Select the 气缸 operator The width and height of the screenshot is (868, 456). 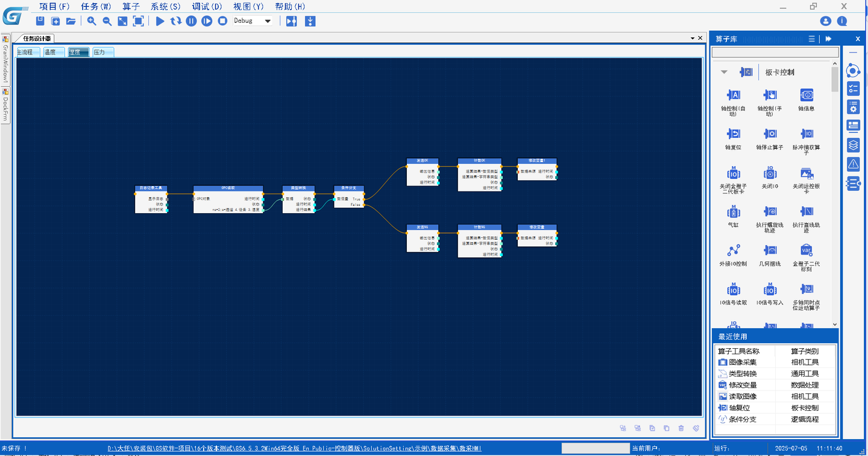pos(733,216)
